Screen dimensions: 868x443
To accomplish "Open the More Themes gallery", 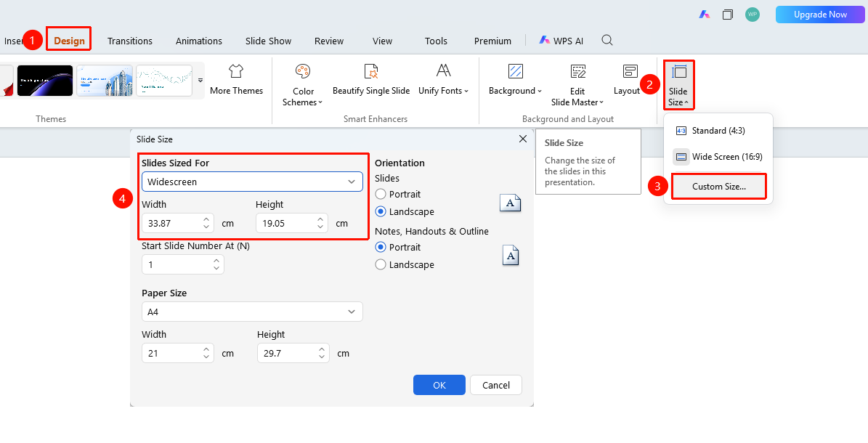I will click(236, 79).
